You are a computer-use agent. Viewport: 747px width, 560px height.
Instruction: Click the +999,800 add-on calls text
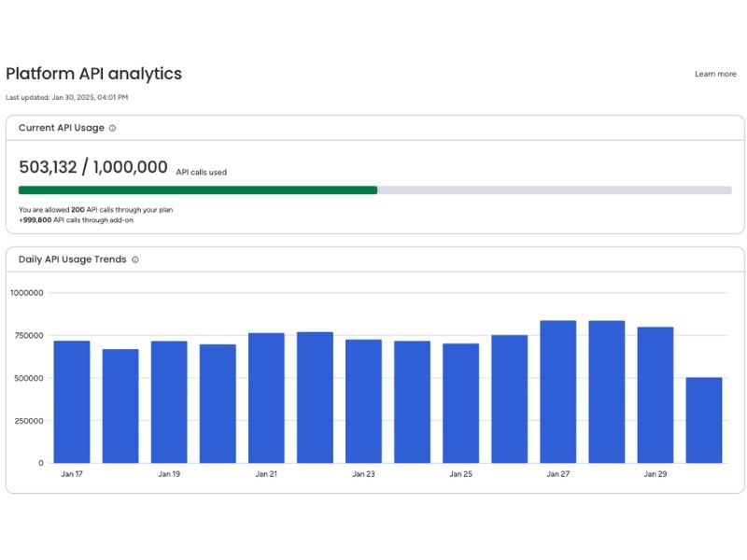point(77,220)
